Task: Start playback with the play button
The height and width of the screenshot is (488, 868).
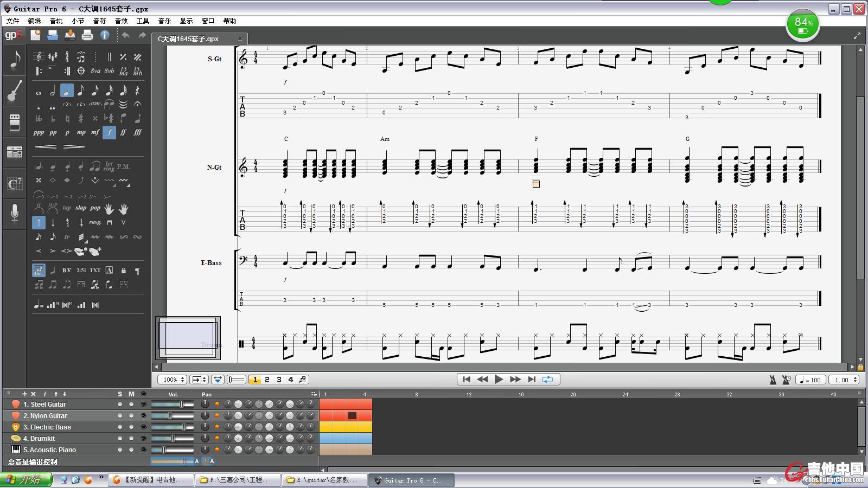Action: pyautogui.click(x=499, y=380)
